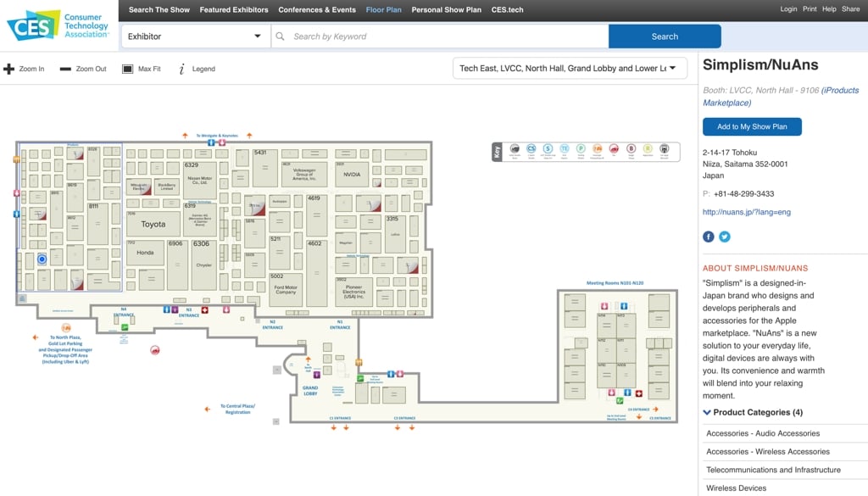Open the Featured Exhibitors menu
868x496 pixels.
[234, 10]
